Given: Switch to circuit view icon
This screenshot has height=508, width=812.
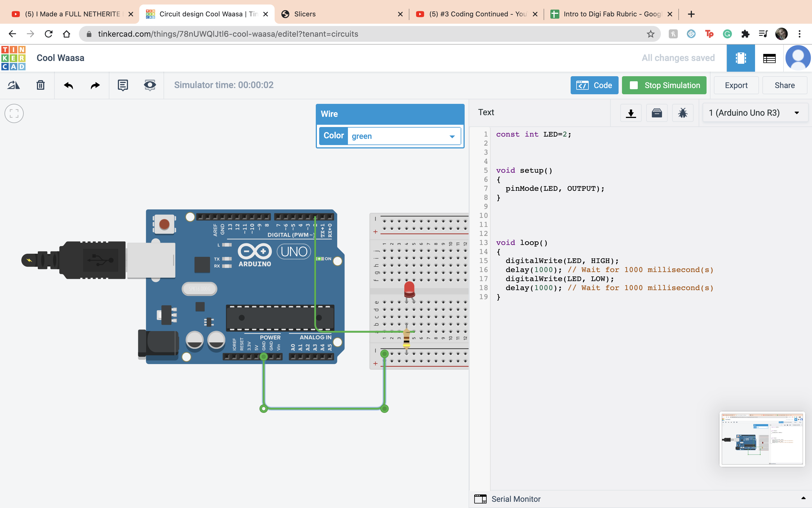Looking at the screenshot, I should (x=741, y=58).
